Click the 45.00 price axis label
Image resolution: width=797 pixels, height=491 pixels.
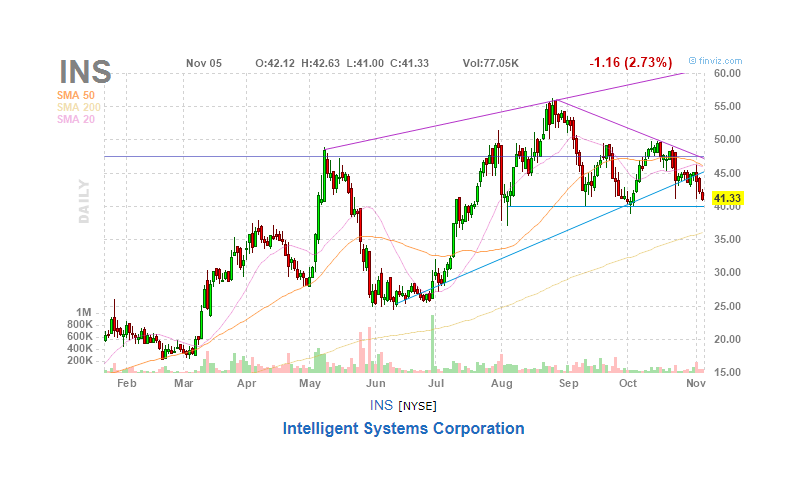pyautogui.click(x=727, y=173)
